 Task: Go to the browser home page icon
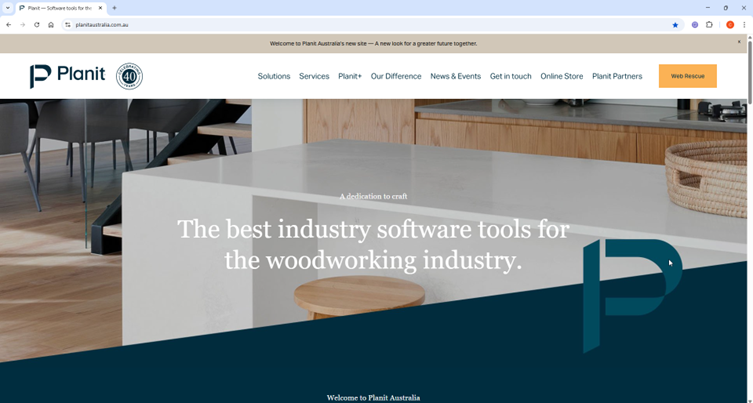(51, 25)
